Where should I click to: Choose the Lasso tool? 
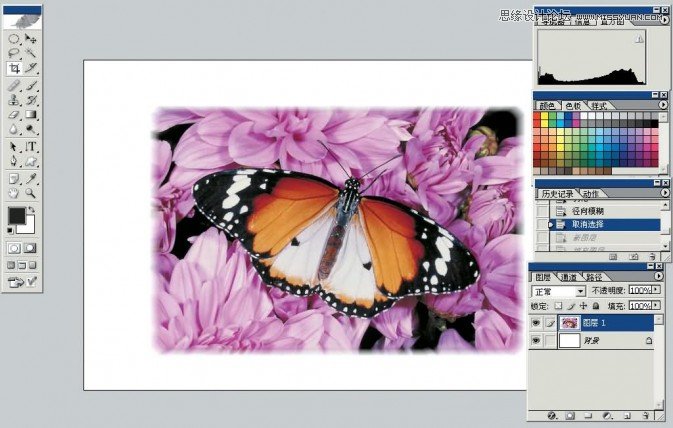click(14, 53)
